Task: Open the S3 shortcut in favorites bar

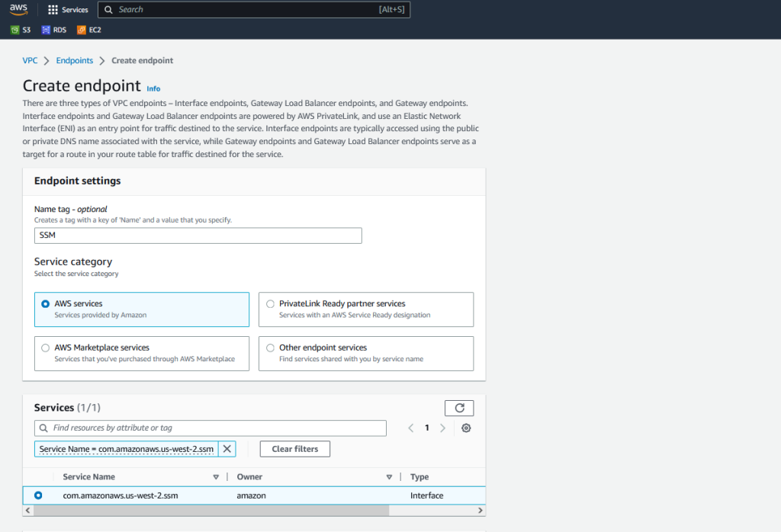Action: click(x=21, y=30)
